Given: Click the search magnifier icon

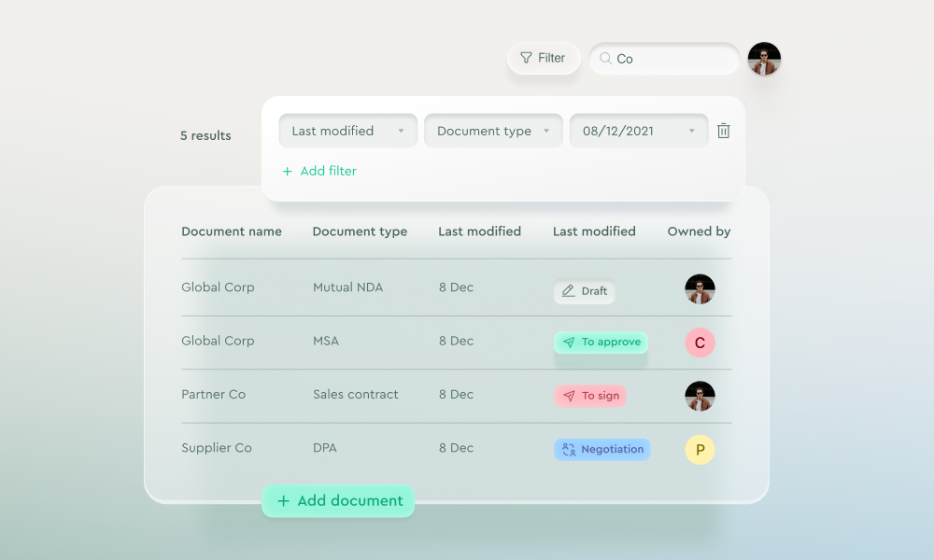Looking at the screenshot, I should (x=606, y=59).
